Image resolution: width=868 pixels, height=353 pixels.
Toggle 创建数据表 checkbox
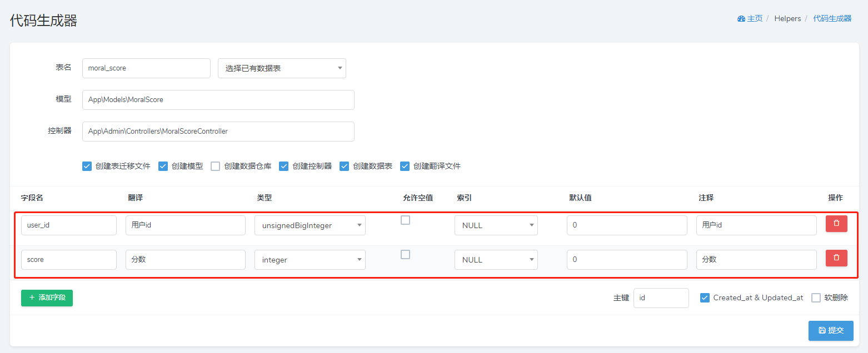click(344, 166)
